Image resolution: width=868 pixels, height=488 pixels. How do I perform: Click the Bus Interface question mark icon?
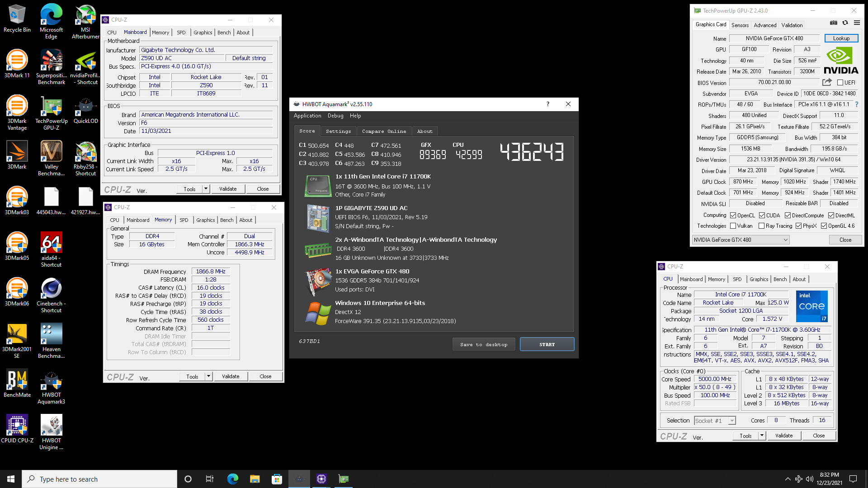[857, 104]
